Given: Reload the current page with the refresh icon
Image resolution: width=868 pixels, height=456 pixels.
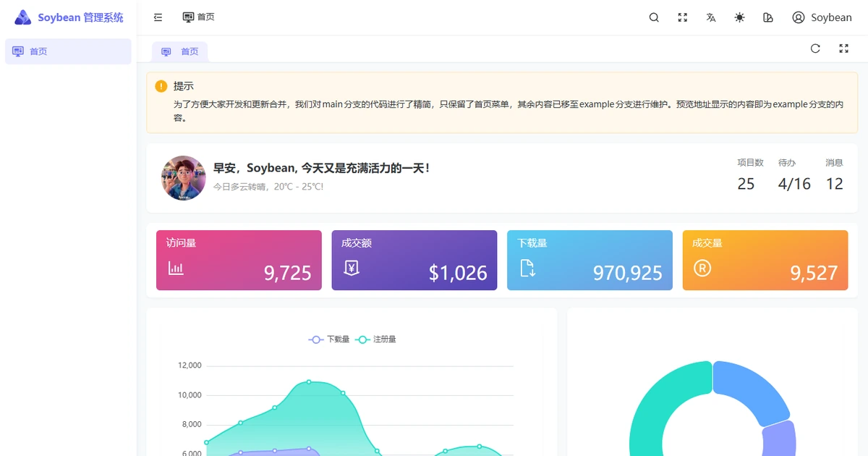Looking at the screenshot, I should [815, 48].
